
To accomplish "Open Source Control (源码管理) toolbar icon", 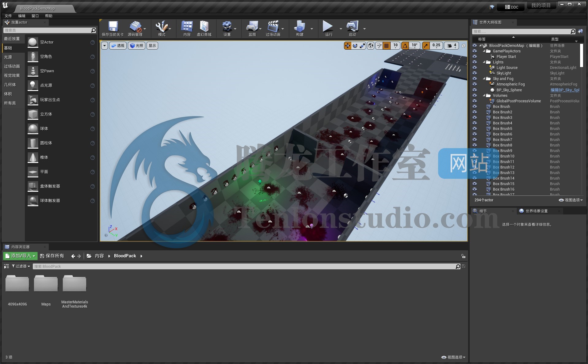I will click(x=135, y=27).
